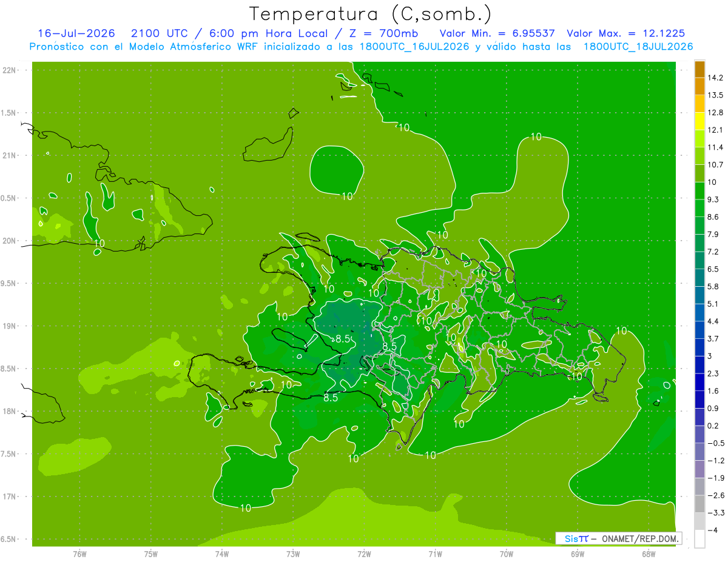Click the '10.7' colorbar value

click(x=716, y=165)
